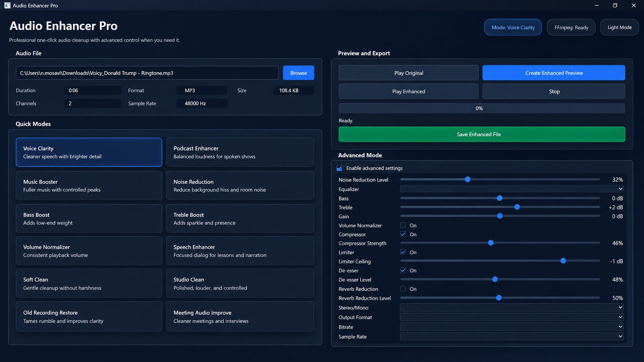The image size is (644, 362).
Task: Click the FFmpeg: Ready status badge
Action: click(571, 27)
